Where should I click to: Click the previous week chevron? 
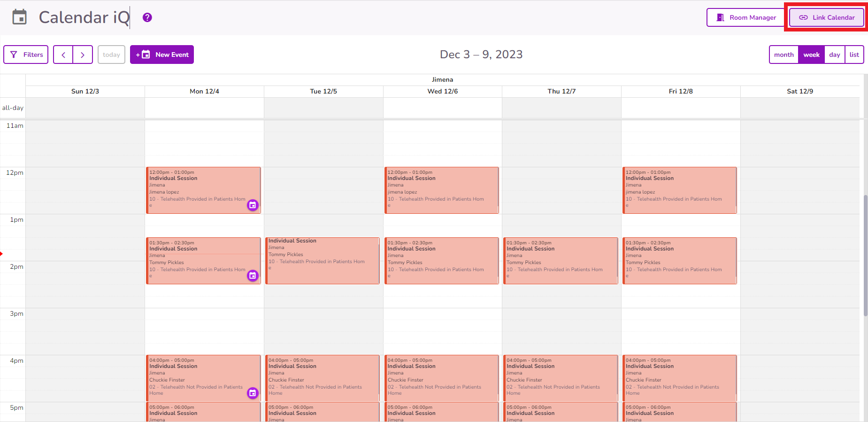[63, 55]
